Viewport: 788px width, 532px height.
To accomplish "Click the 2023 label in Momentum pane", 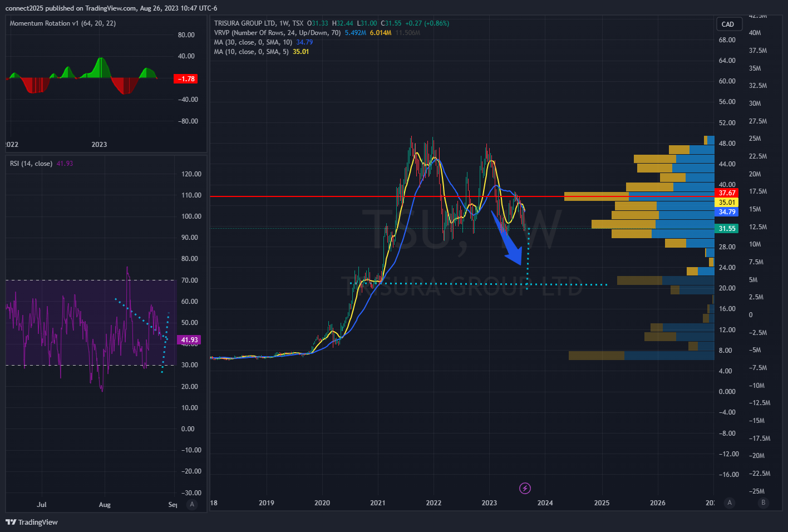I will point(99,145).
